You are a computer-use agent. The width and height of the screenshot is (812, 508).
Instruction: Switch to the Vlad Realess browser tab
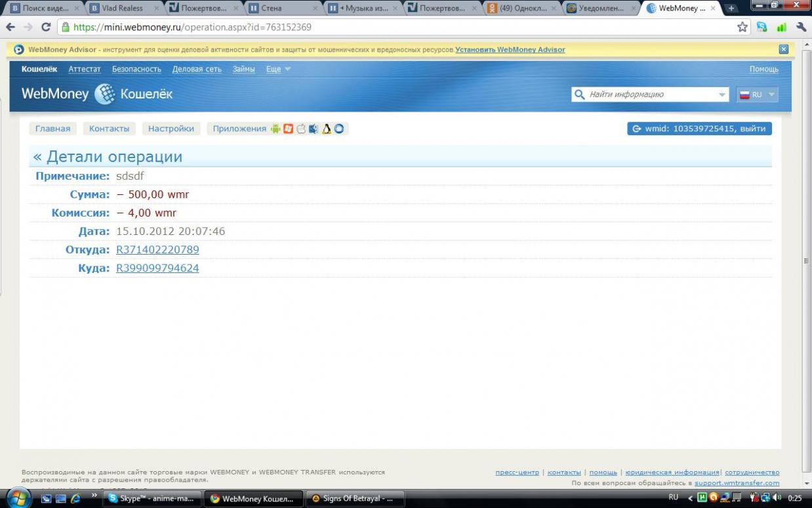[x=123, y=9]
